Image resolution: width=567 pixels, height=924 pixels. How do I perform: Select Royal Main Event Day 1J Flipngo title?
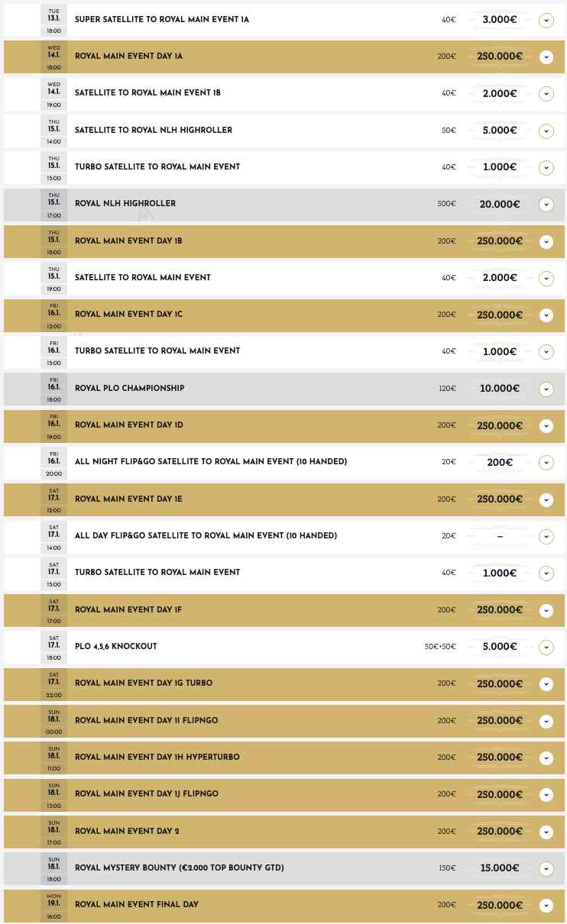(x=147, y=794)
